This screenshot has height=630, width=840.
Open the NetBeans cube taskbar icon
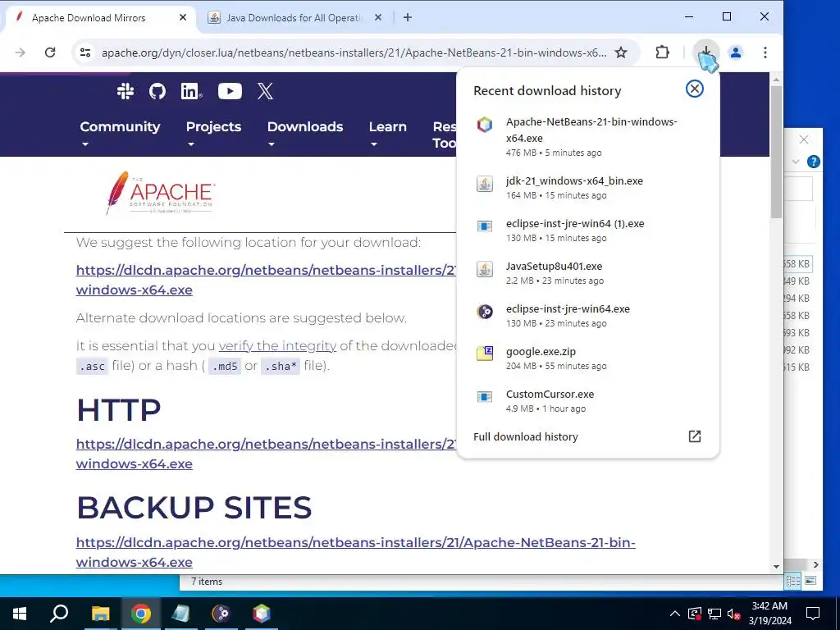coord(262,614)
